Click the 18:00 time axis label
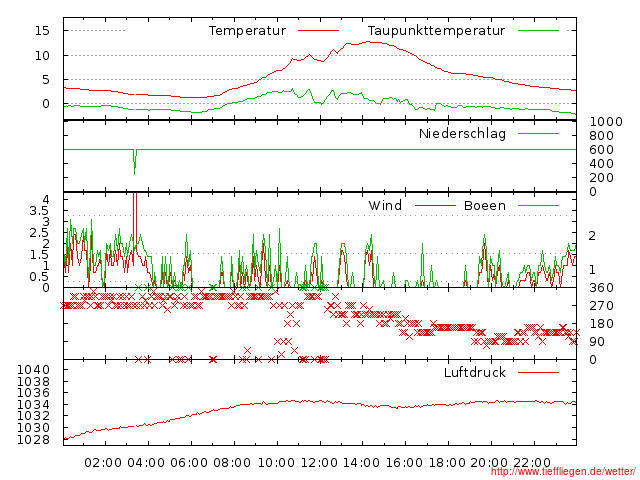The height and width of the screenshot is (480, 640). pos(447,463)
